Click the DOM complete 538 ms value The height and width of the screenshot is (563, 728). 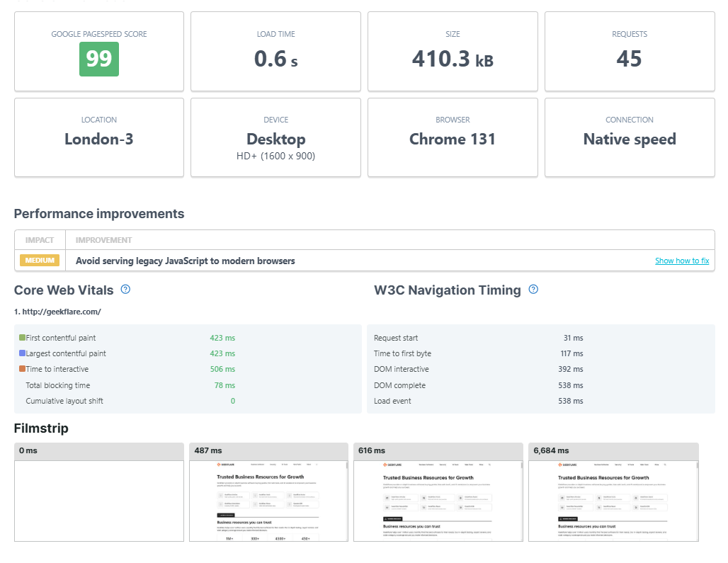tap(571, 385)
